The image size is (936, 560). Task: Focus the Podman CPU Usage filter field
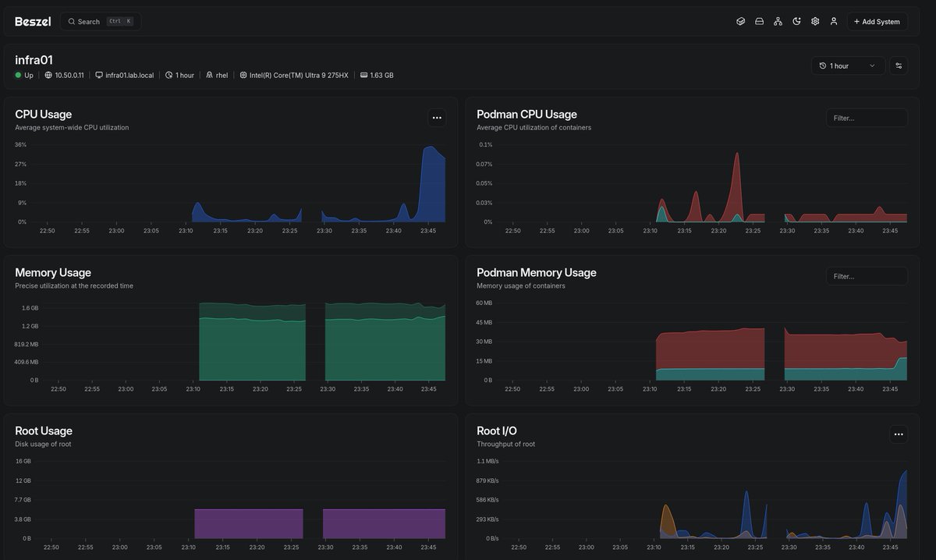[x=867, y=118]
